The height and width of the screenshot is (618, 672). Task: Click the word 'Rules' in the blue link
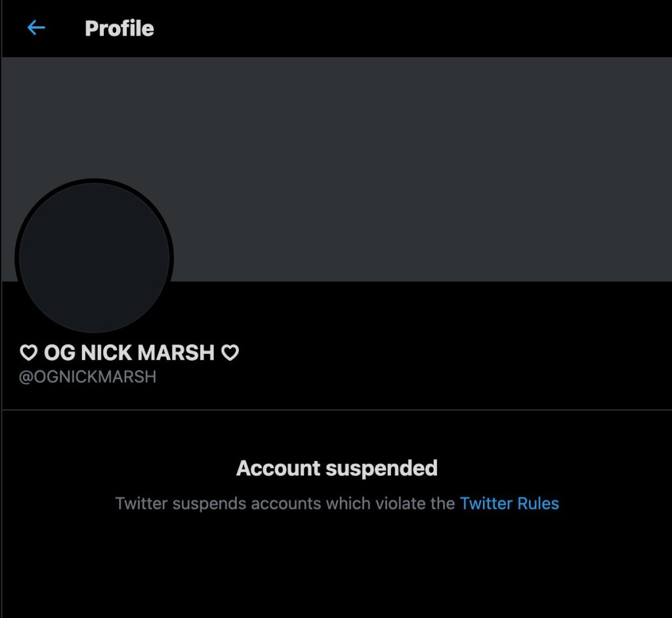537,504
